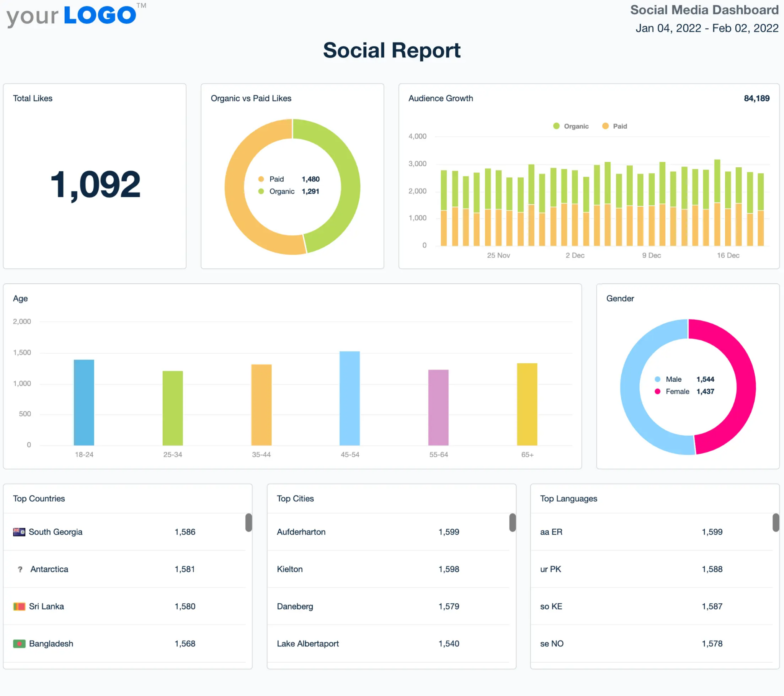Click the blue Male legend dot in Gender chart
Image resolution: width=784 pixels, height=696 pixels.
pos(658,379)
